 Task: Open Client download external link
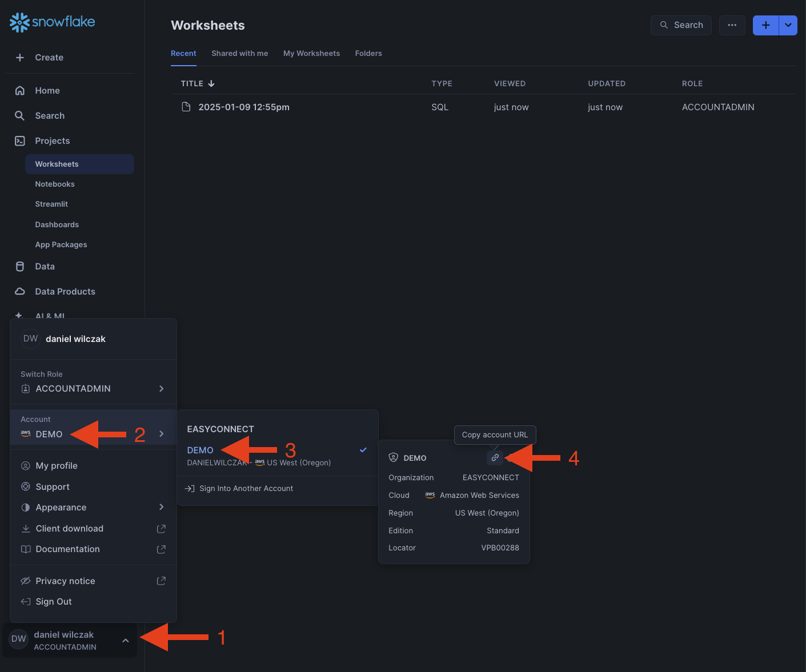point(161,529)
